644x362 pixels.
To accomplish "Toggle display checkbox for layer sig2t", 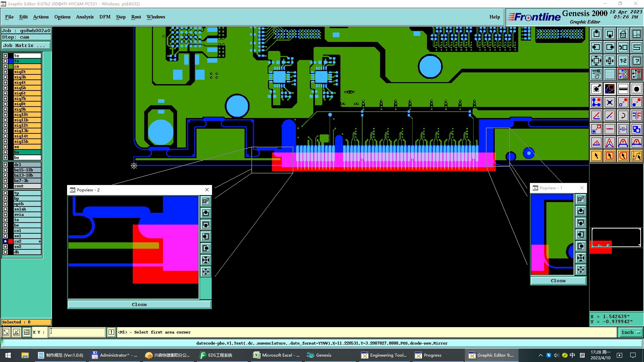I will coord(5,72).
